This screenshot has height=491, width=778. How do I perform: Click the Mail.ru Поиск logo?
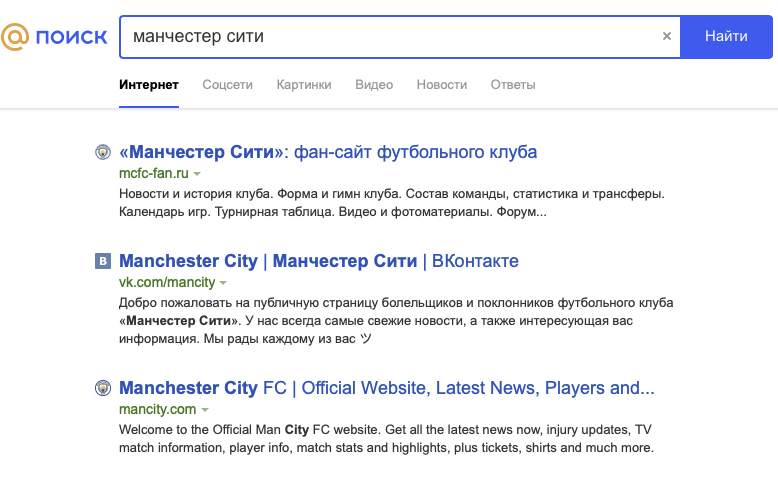(x=55, y=37)
